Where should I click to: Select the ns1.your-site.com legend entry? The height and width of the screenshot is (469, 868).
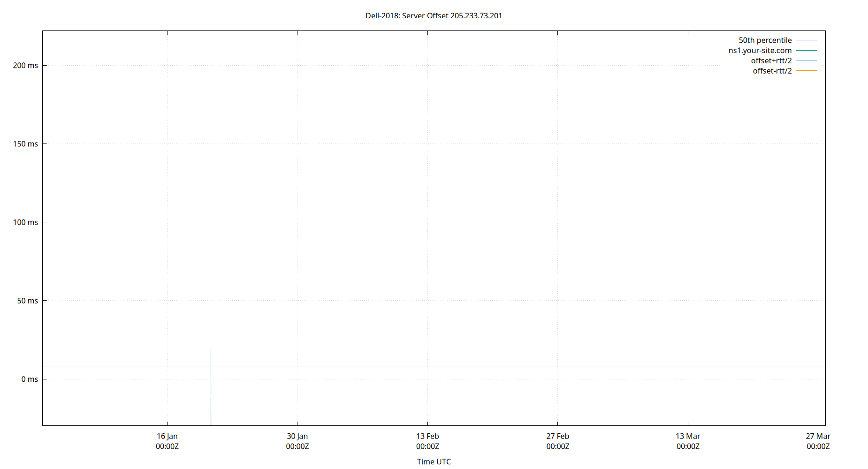click(760, 51)
